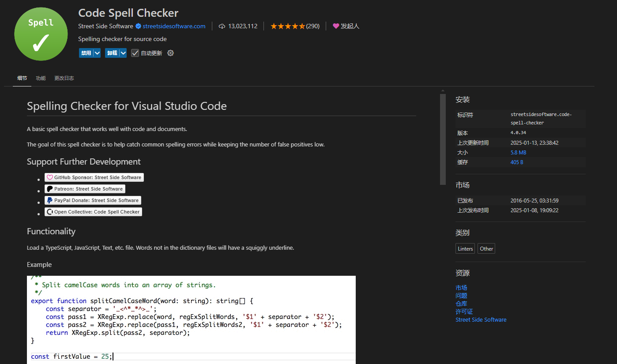
Task: Switch to the 更改日志 tab
Action: pyautogui.click(x=64, y=78)
